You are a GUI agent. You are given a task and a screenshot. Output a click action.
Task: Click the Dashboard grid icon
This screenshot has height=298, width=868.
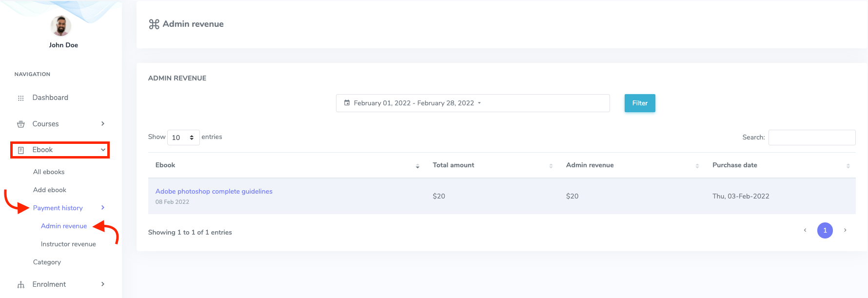[x=20, y=98]
